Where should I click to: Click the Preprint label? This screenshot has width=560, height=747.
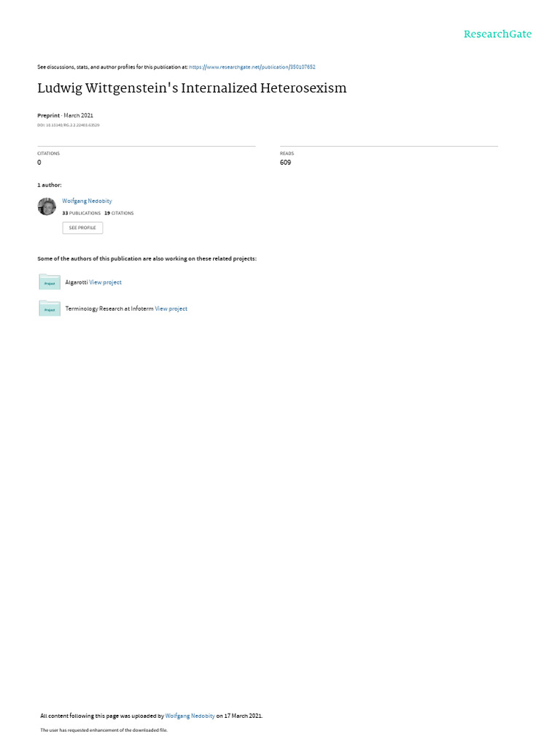click(x=49, y=116)
